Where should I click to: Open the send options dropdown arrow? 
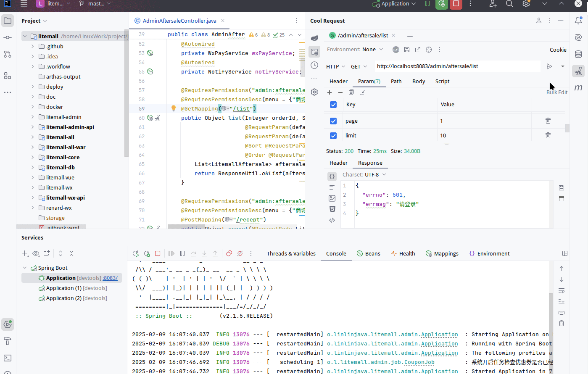click(563, 66)
